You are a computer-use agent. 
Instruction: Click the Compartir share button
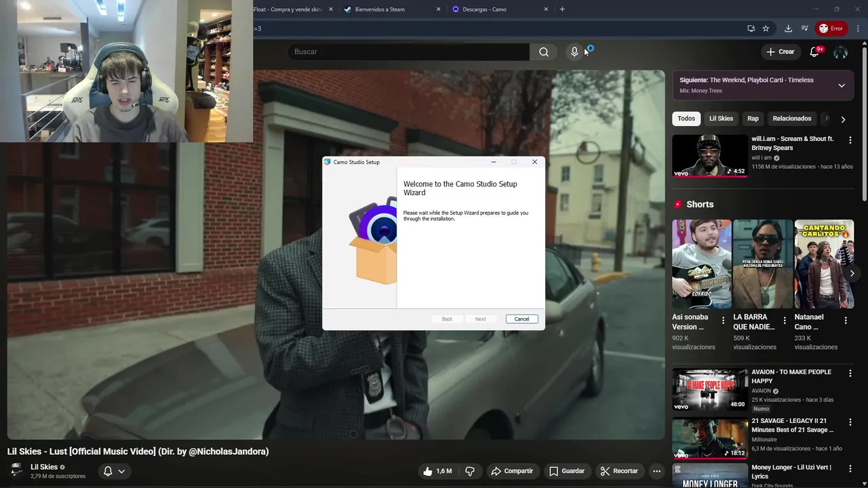point(512,471)
